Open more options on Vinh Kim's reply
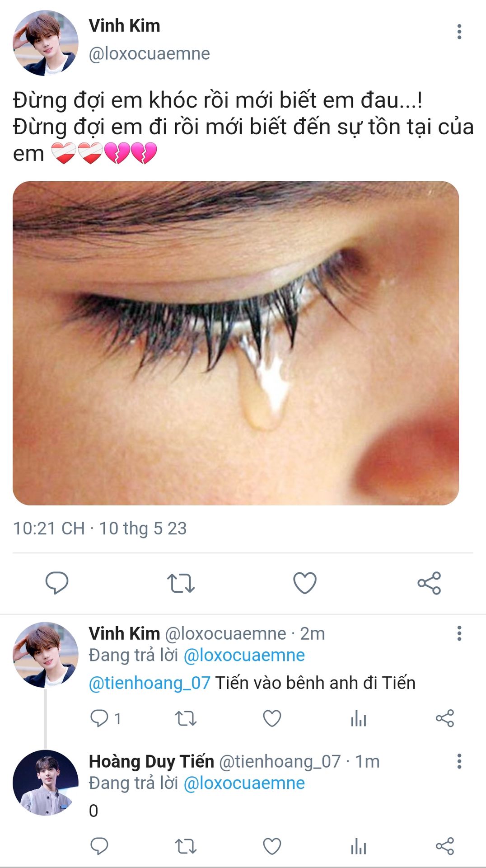This screenshot has width=486, height=868. [459, 633]
